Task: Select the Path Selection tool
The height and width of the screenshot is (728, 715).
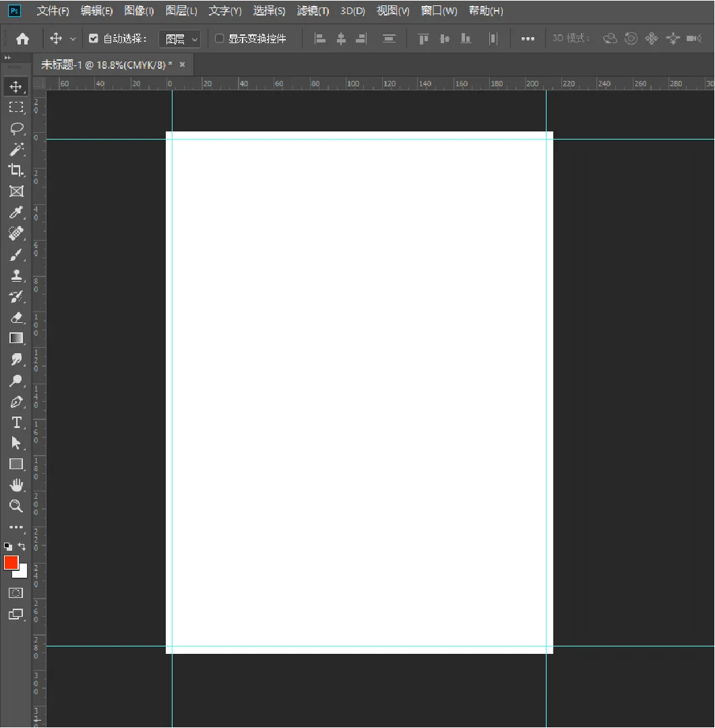Action: (16, 444)
